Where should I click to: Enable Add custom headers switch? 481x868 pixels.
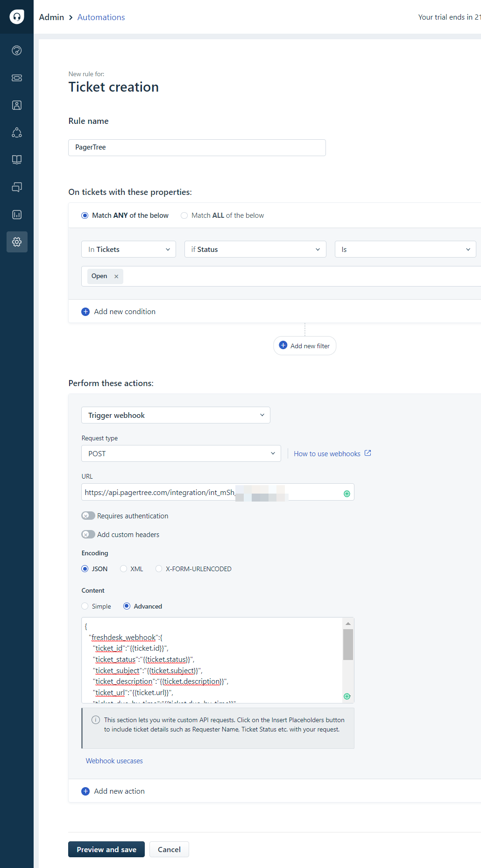tap(88, 534)
